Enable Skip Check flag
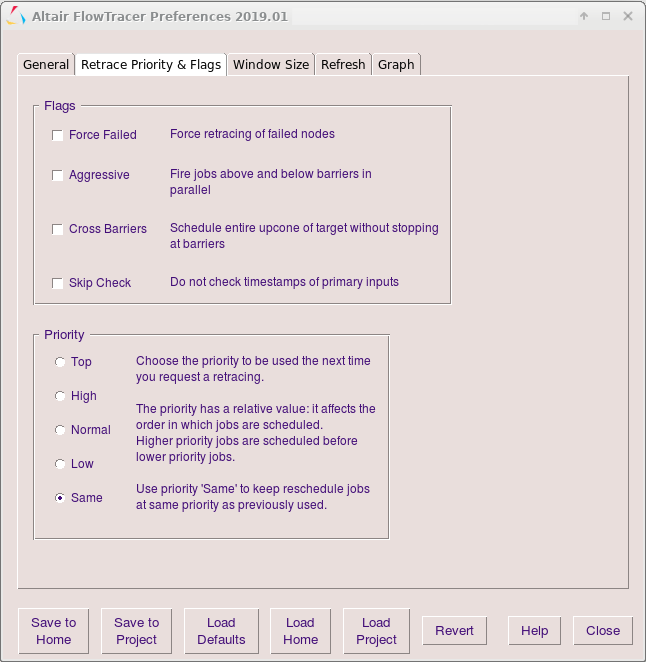 58,283
